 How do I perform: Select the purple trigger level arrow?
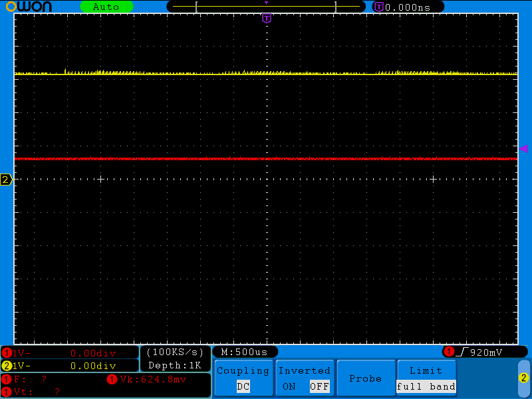point(523,148)
